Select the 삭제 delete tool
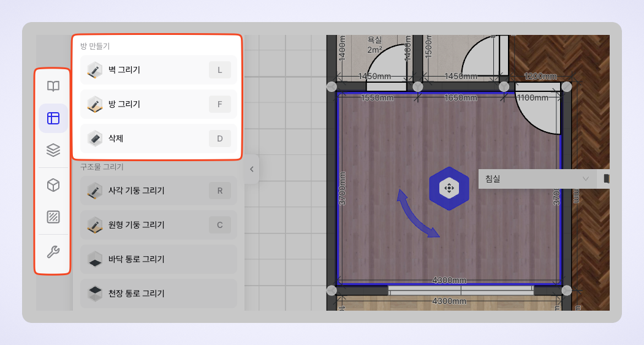This screenshot has width=644, height=345. 159,138
